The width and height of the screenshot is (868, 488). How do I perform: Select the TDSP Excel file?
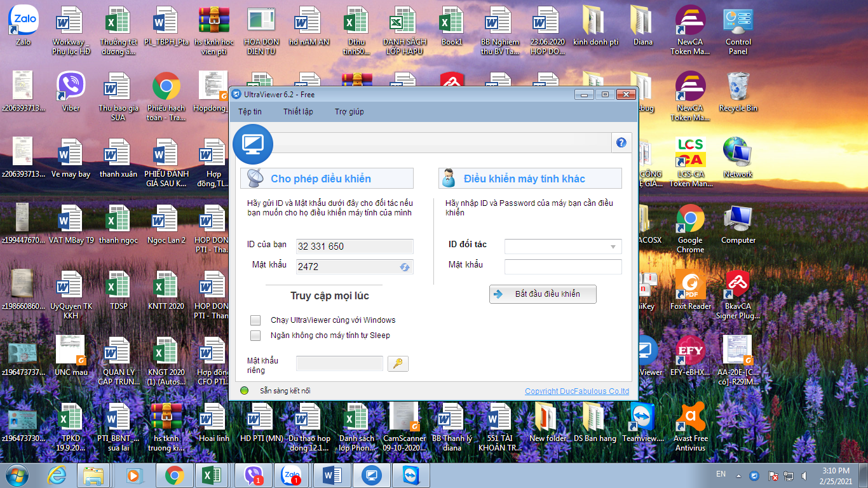click(x=118, y=290)
